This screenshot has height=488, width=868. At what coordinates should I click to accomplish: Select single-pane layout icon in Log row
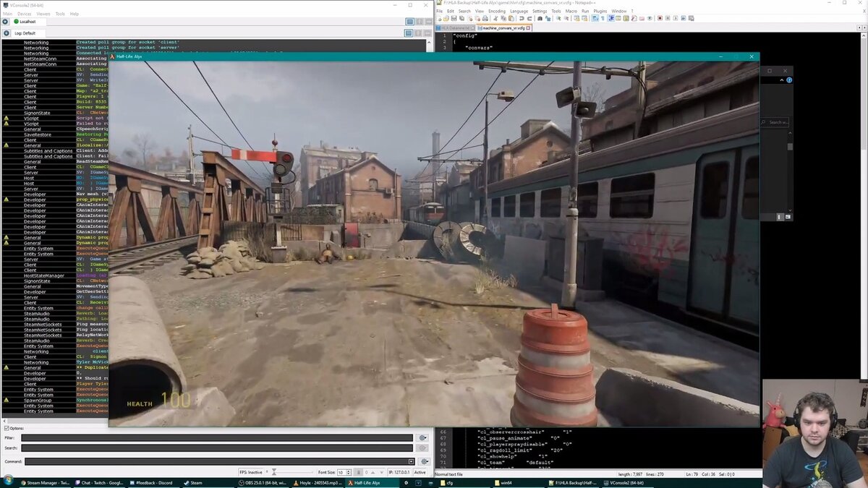(x=409, y=33)
